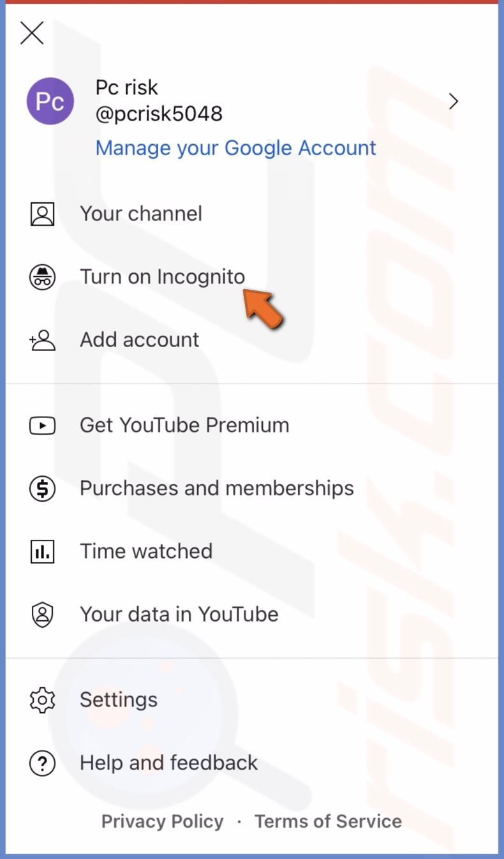Choose Purchases and memberships from the menu
Image resolution: width=504 pixels, height=859 pixels.
pyautogui.click(x=217, y=488)
